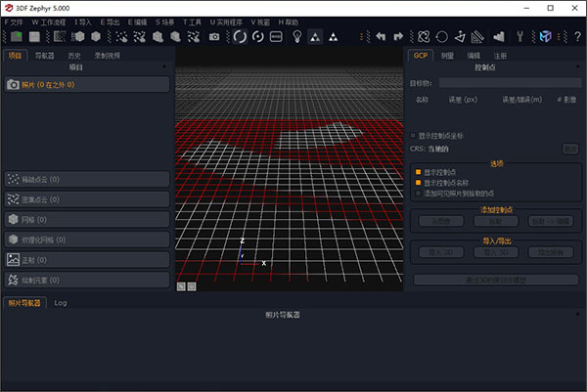This screenshot has width=587, height=392.
Task: Select the circular arrow orbit navigation icon
Action: (240, 36)
